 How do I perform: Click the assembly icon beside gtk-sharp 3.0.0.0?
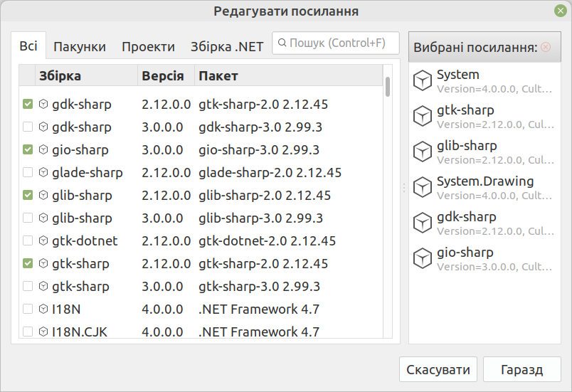(x=43, y=286)
